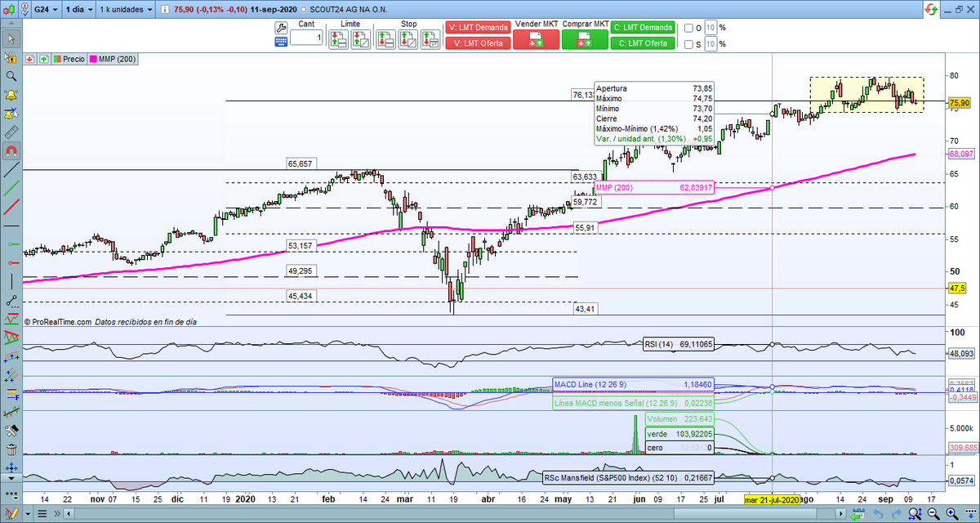
Task: Select the vertical line tool
Action: click(11, 282)
